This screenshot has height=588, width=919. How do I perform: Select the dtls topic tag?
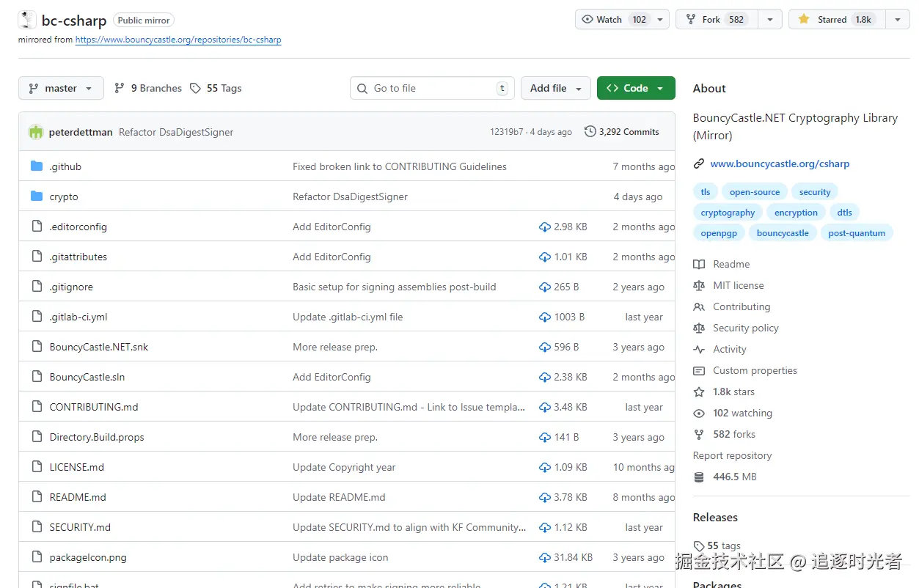tap(844, 213)
